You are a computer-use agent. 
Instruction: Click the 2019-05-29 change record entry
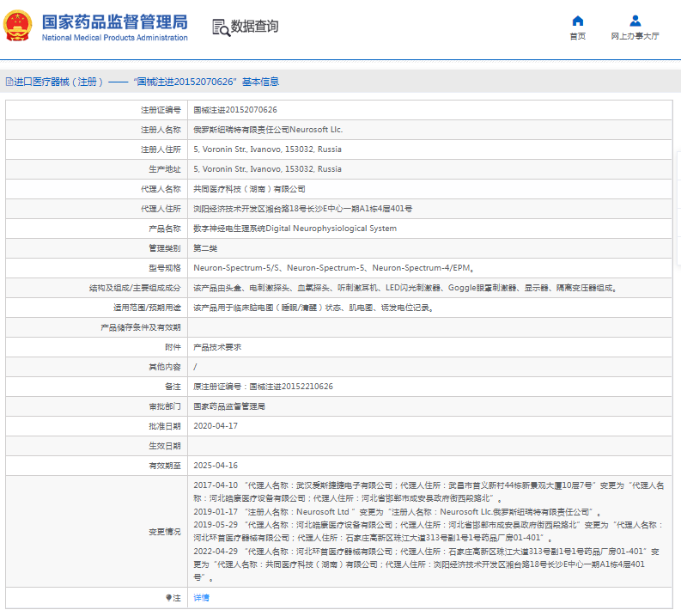pos(429,531)
